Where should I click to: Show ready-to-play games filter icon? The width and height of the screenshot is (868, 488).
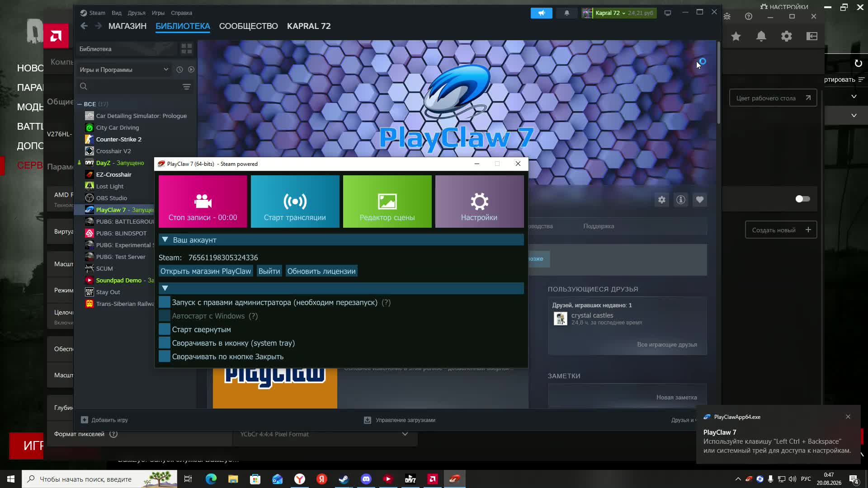[191, 70]
